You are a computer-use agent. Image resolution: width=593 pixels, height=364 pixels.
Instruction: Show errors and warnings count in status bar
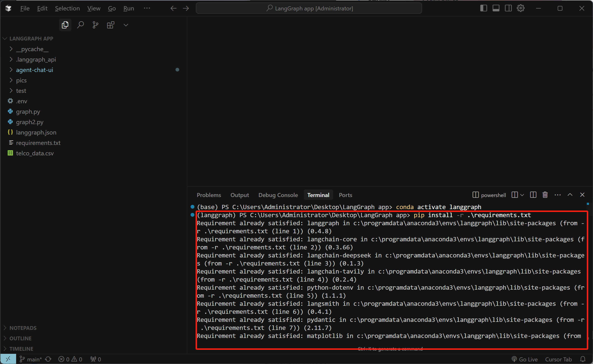[x=70, y=359]
